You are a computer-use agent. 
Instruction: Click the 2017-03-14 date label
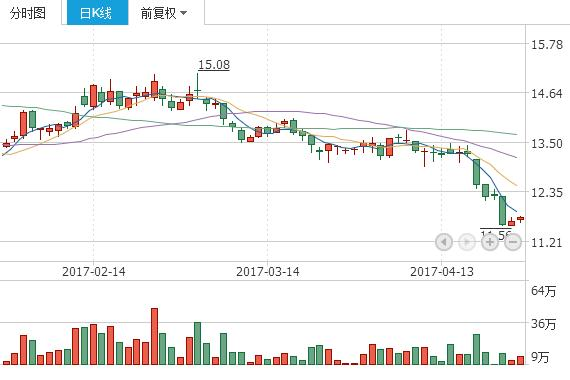[268, 272]
